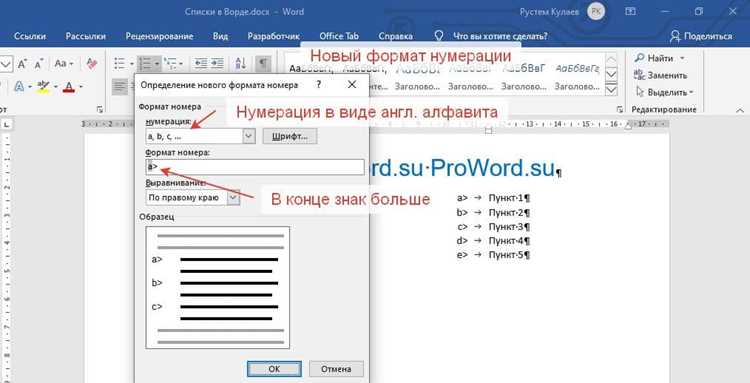Open the font color dropdown arrow
The height and width of the screenshot is (383, 750).
pos(80,87)
